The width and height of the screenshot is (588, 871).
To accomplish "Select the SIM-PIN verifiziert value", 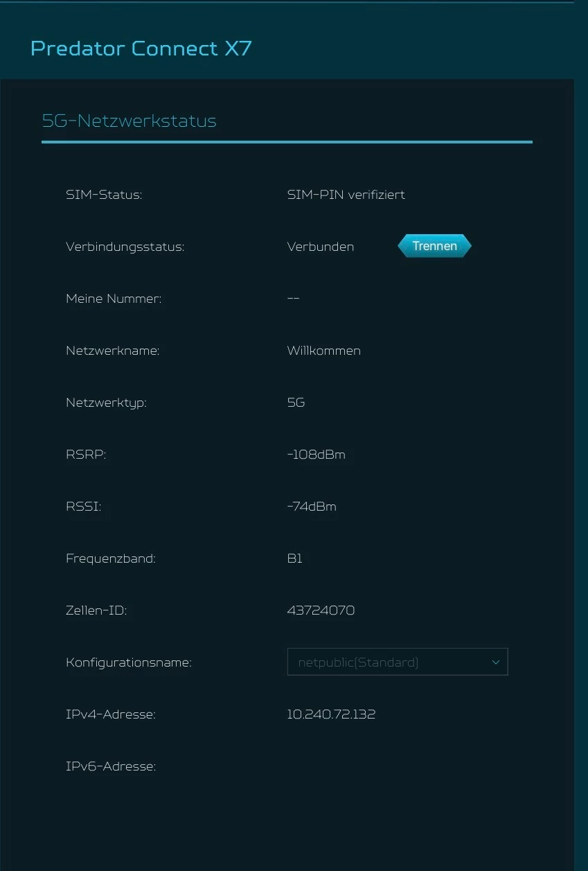I will (x=346, y=195).
